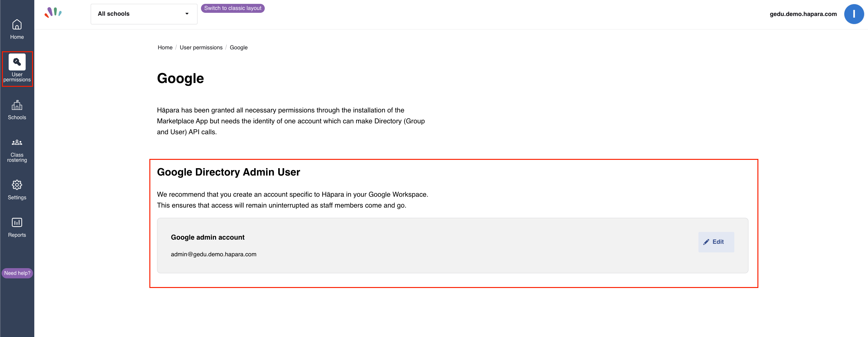Select the Settings gear icon
Screen dimensions: 868x337
point(17,190)
